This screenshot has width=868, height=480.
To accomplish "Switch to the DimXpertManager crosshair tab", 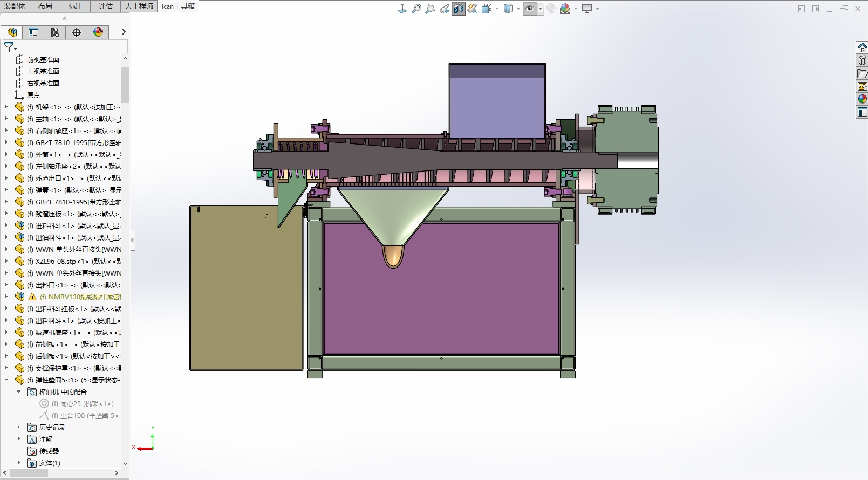I will point(77,32).
